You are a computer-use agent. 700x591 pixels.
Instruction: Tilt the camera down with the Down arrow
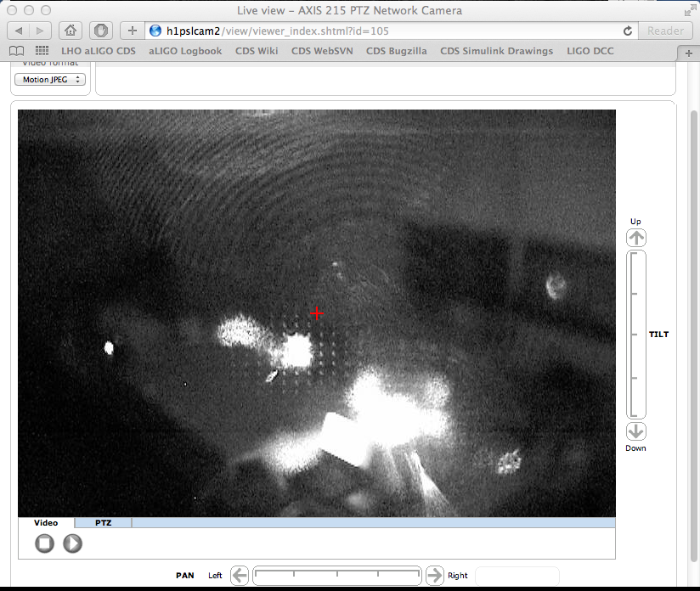click(x=636, y=431)
